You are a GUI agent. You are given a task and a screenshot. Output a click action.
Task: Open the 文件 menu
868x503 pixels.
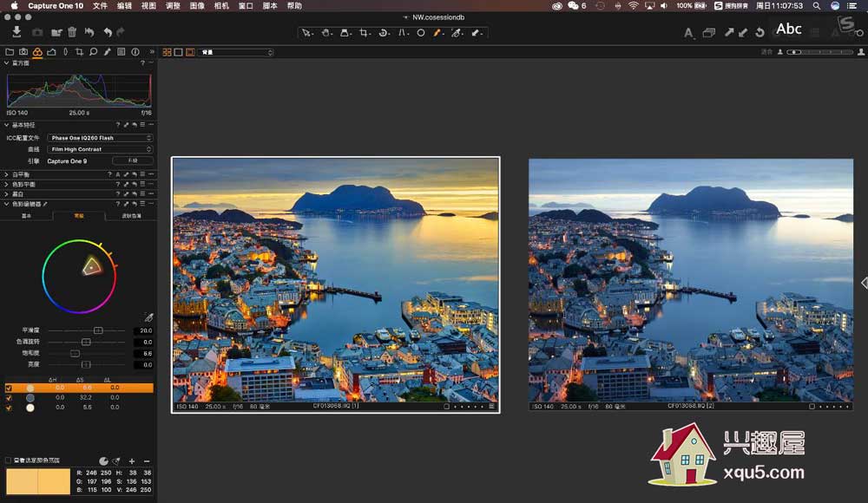[x=100, y=5]
